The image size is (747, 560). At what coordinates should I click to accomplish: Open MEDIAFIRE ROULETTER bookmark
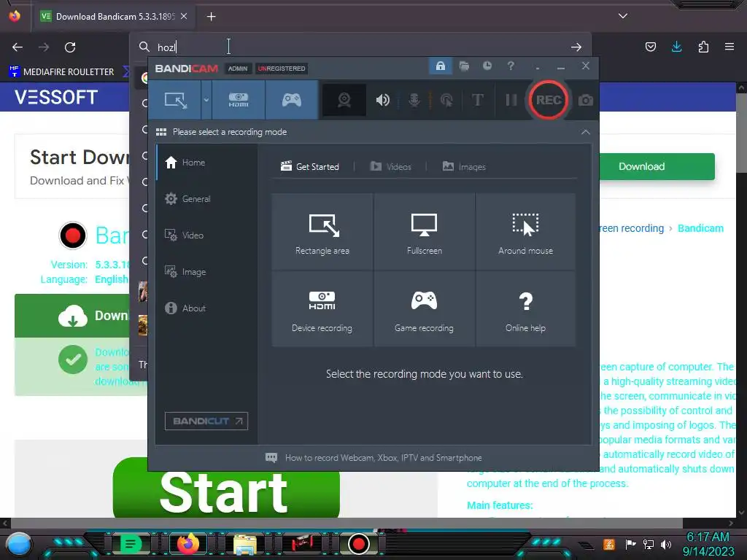[62, 72]
